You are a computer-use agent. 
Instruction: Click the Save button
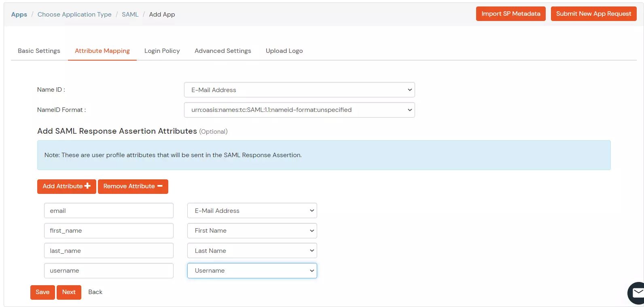click(x=42, y=292)
